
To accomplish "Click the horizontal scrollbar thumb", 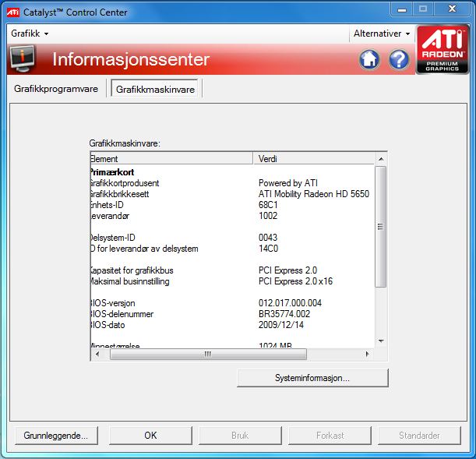I will coord(208,354).
